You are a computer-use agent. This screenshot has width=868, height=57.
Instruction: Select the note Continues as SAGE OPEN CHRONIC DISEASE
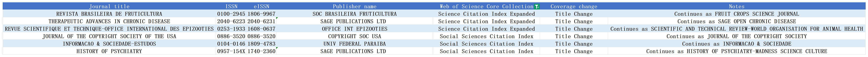click(x=737, y=21)
